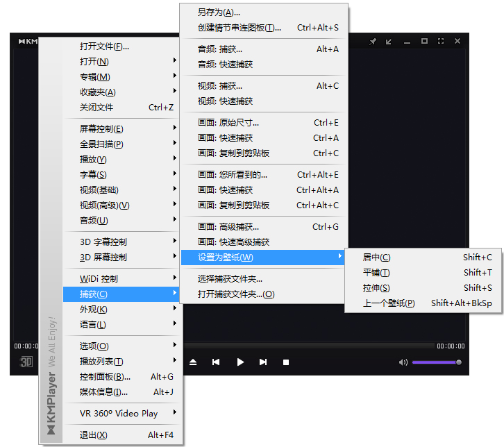Expand the 专辑(M) submenu
The image size is (504, 447).
pos(121,77)
